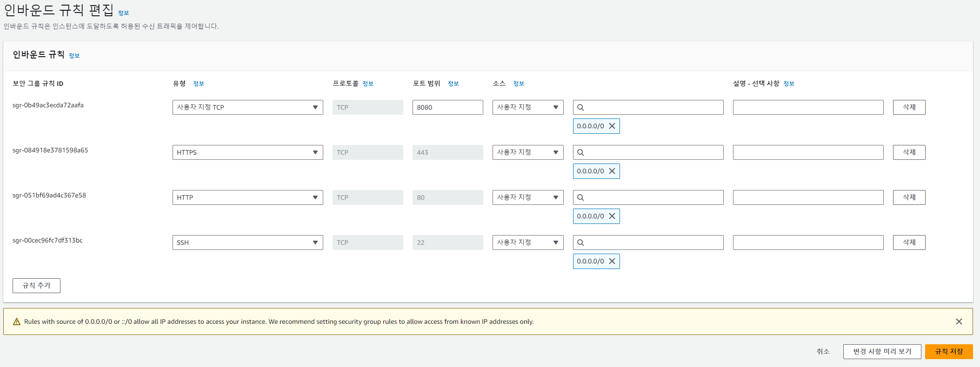
Task: Focus source search box for port 8080 rule
Action: pyautogui.click(x=648, y=107)
